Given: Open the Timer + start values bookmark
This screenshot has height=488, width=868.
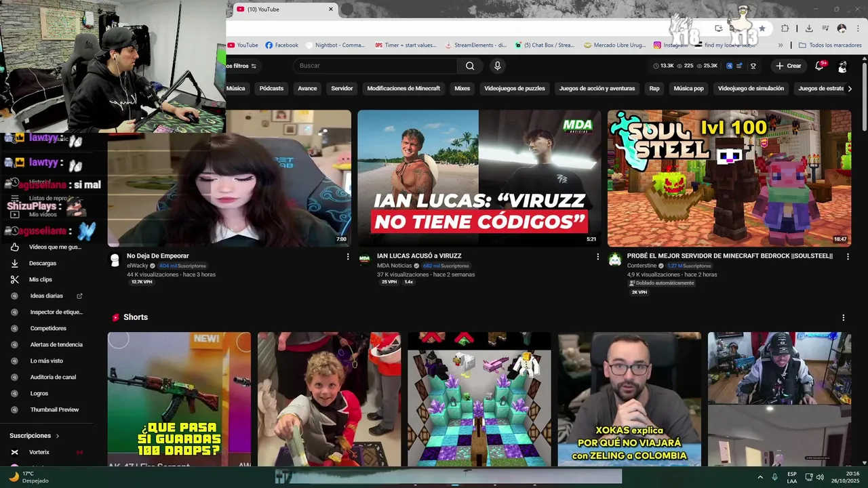Looking at the screenshot, I should pos(406,45).
